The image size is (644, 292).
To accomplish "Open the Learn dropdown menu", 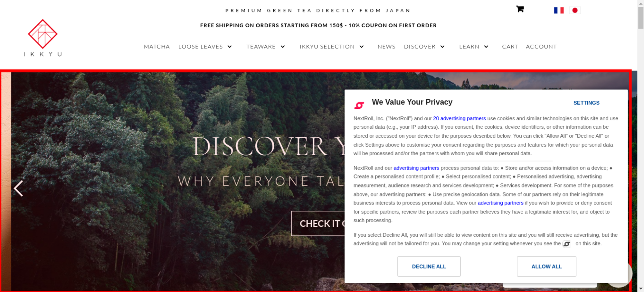I will coord(474,47).
